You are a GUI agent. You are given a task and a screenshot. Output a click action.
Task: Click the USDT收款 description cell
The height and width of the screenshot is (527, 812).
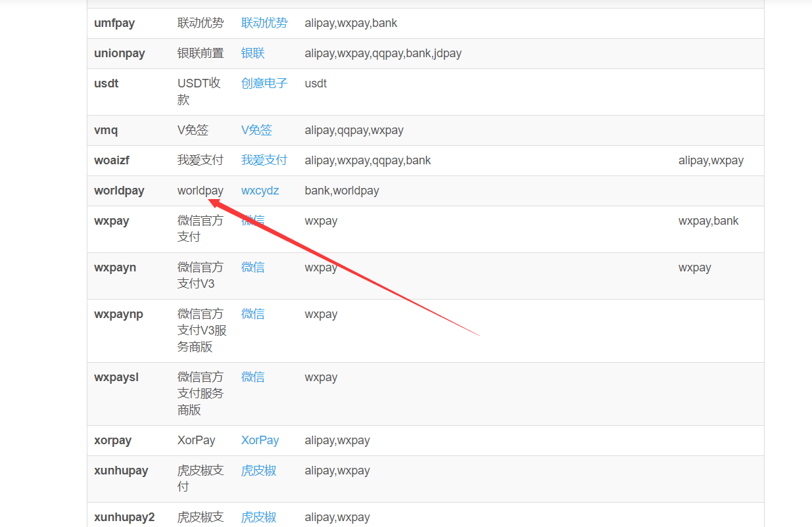point(199,91)
